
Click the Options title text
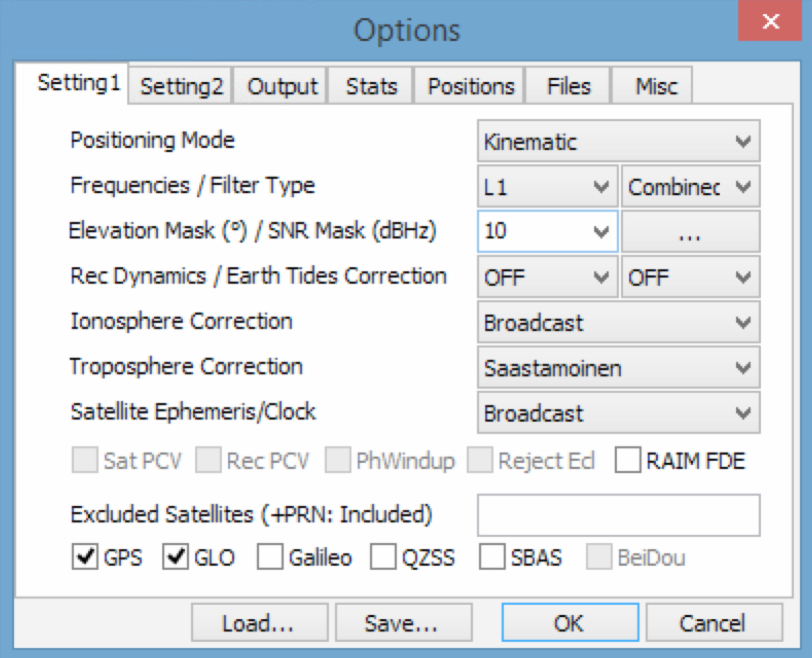click(407, 30)
